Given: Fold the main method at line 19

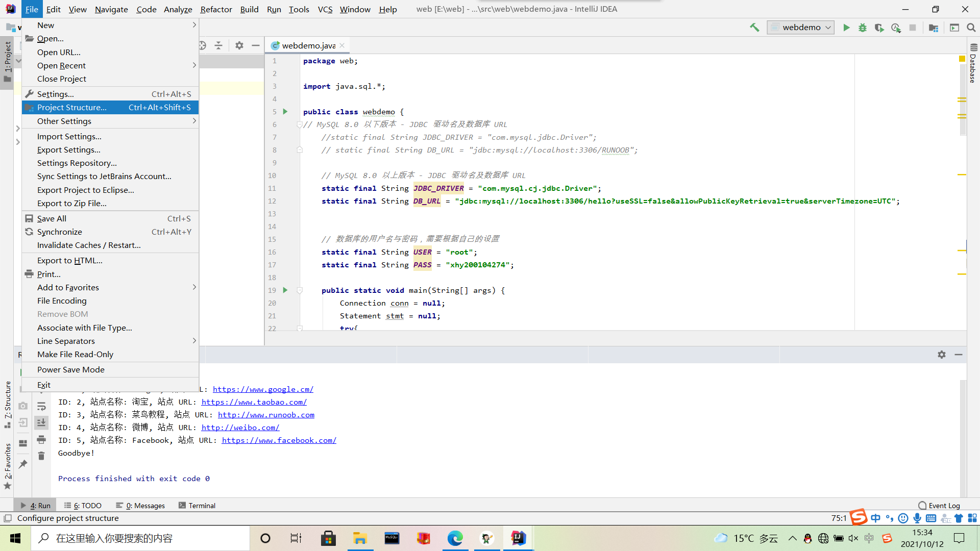Looking at the screenshot, I should pos(300,290).
